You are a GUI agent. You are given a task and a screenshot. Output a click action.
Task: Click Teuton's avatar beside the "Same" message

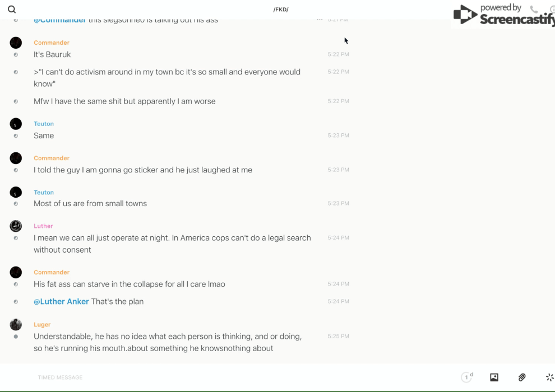[x=16, y=124]
